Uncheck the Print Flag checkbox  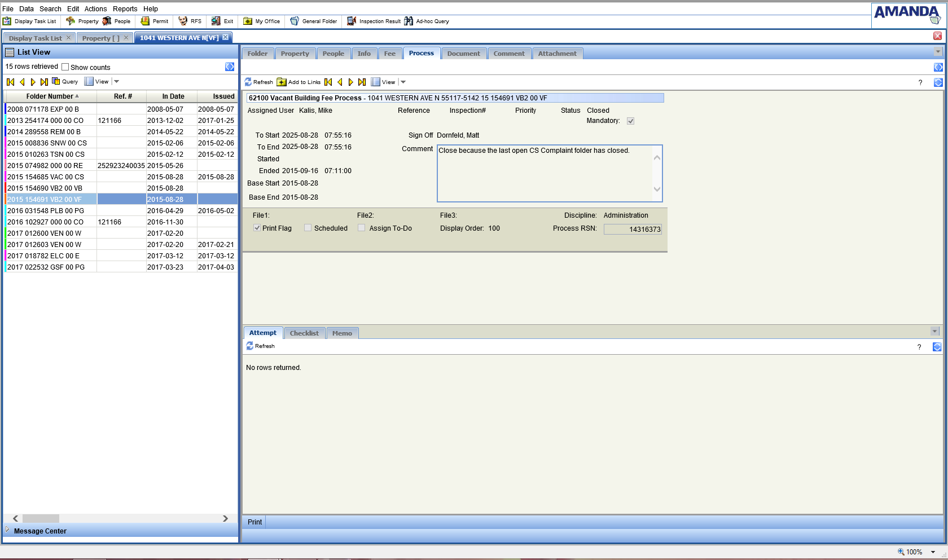point(257,228)
